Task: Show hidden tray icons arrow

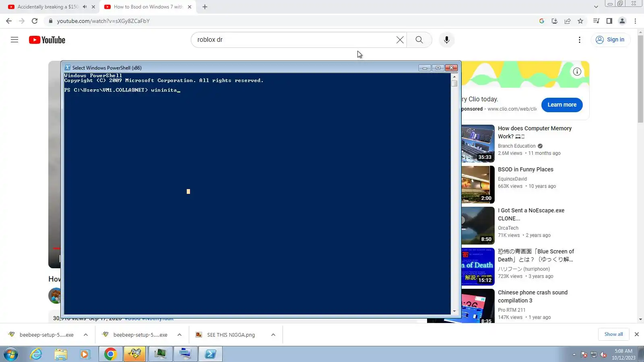Action: click(x=574, y=354)
